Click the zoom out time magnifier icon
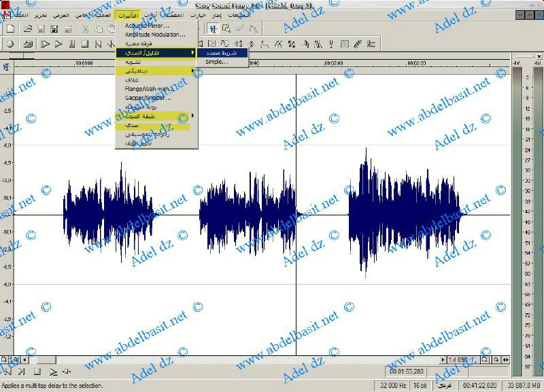The height and width of the screenshot is (392, 544). [496, 360]
